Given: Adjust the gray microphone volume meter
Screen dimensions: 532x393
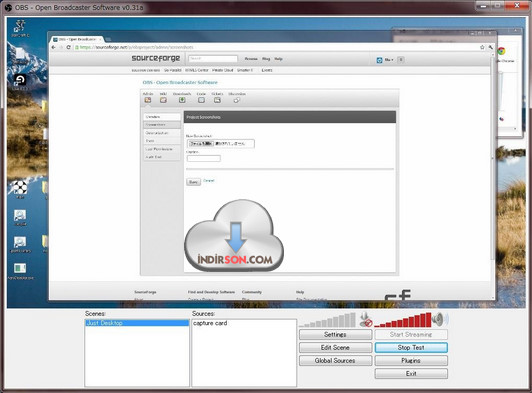Looking at the screenshot, I should [328, 320].
